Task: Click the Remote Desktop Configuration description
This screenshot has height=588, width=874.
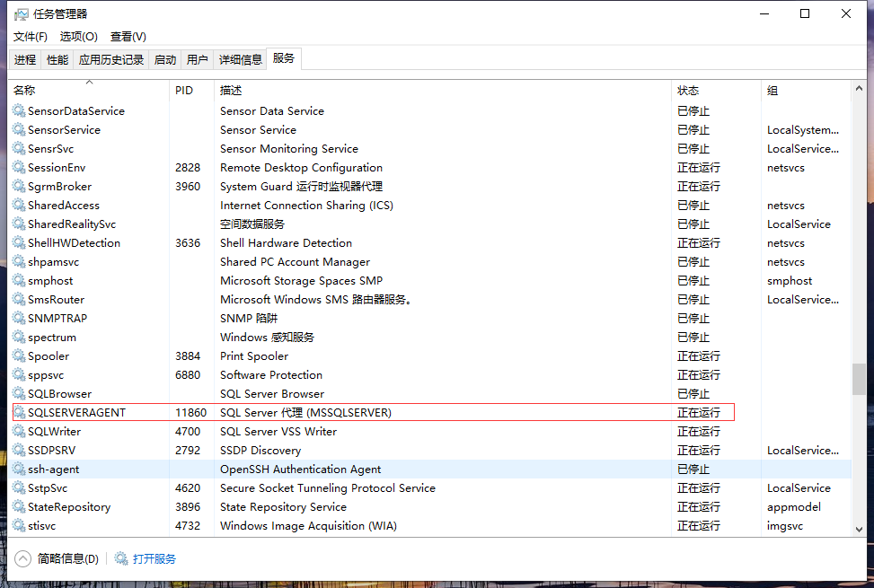Action: pyautogui.click(x=301, y=167)
